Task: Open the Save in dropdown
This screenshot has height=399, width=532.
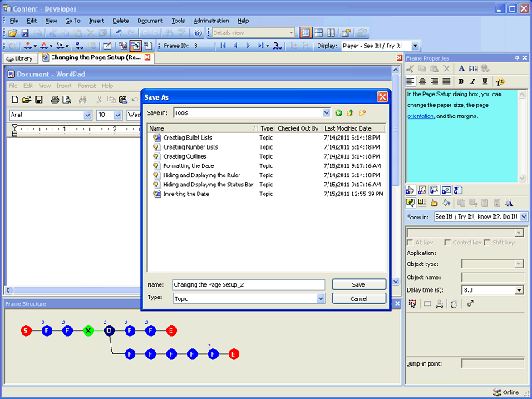Action: 326,113
